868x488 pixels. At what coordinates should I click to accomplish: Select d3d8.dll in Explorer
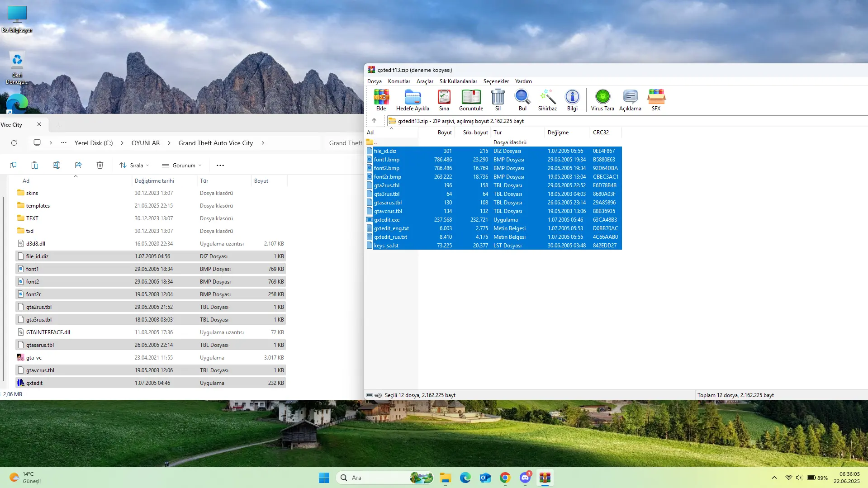pyautogui.click(x=150, y=244)
